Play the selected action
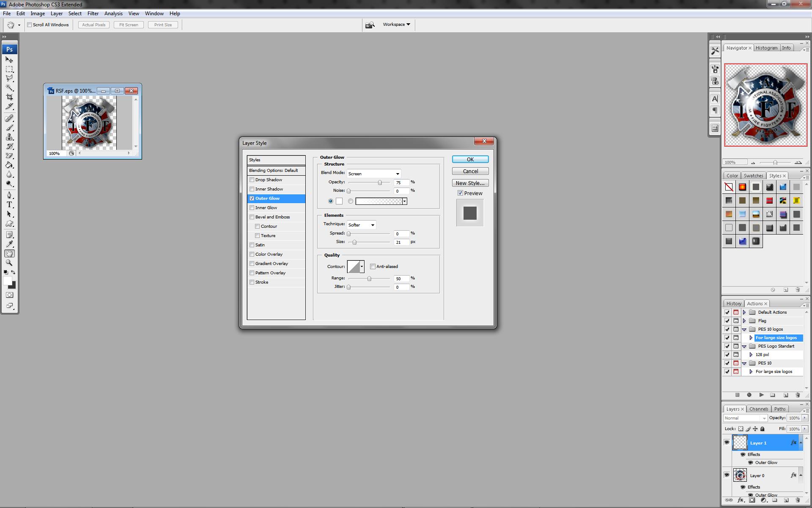This screenshot has width=812, height=508. tap(761, 395)
